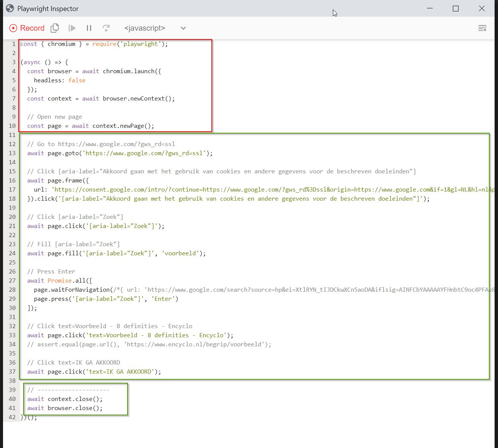This screenshot has height=448, width=498.
Task: Click the page.goto google.com line
Action: pos(120,153)
